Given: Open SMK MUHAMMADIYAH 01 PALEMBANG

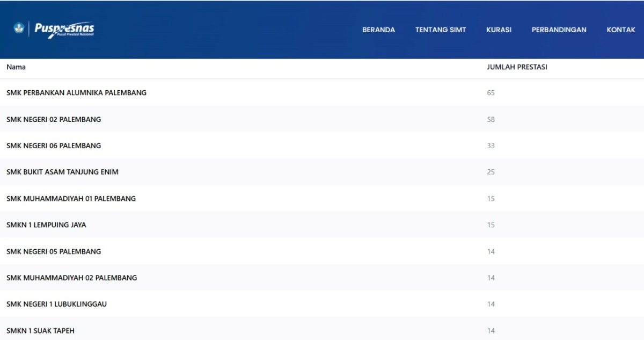Looking at the screenshot, I should point(71,199).
